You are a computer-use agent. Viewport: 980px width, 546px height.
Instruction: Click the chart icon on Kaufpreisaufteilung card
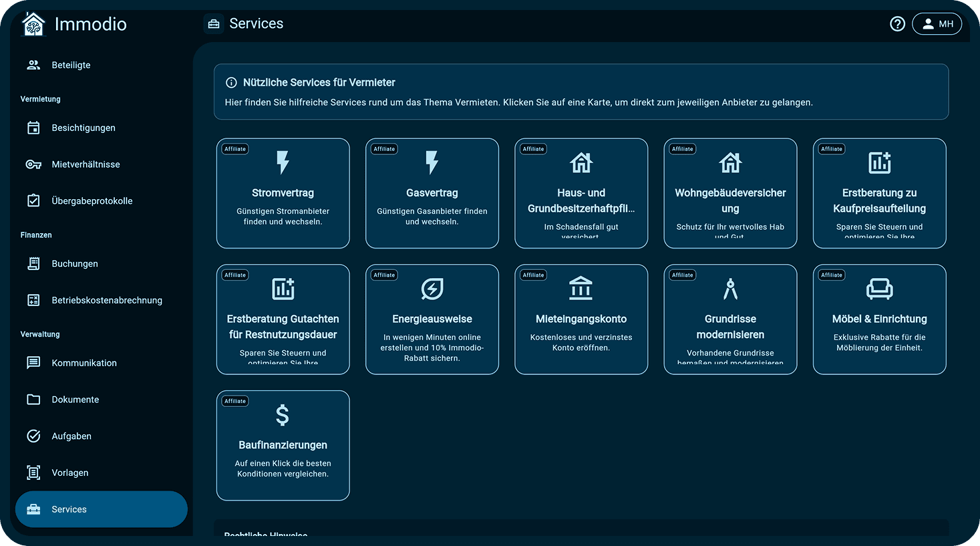[880, 162]
